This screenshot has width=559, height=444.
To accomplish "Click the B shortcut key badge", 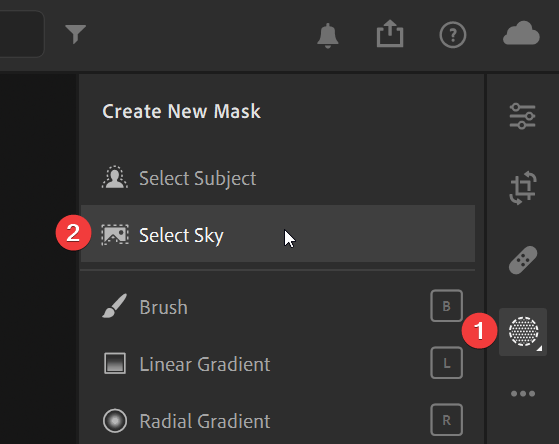I will click(x=446, y=306).
